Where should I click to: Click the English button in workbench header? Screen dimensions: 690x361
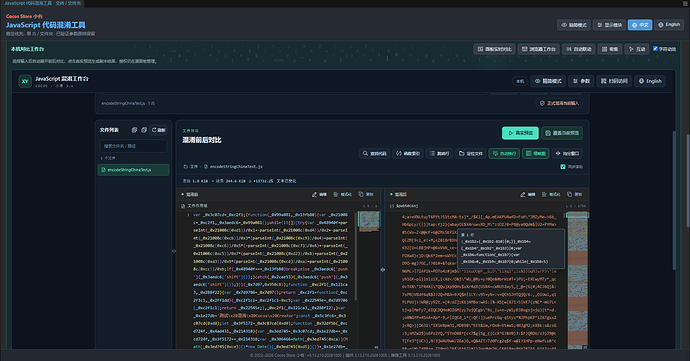(650, 81)
